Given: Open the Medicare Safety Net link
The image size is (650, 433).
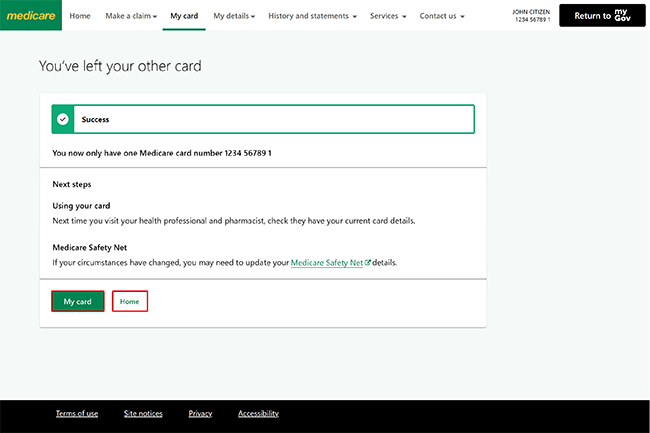Looking at the screenshot, I should [327, 263].
